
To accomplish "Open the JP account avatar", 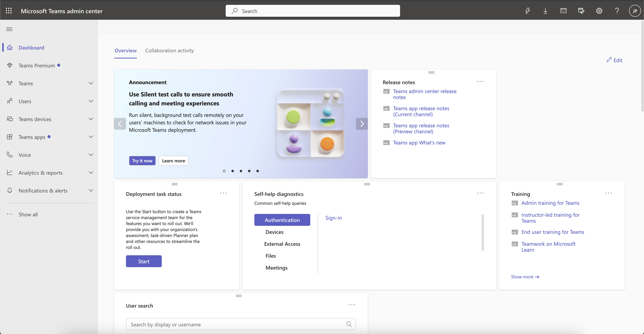I will click(x=635, y=11).
